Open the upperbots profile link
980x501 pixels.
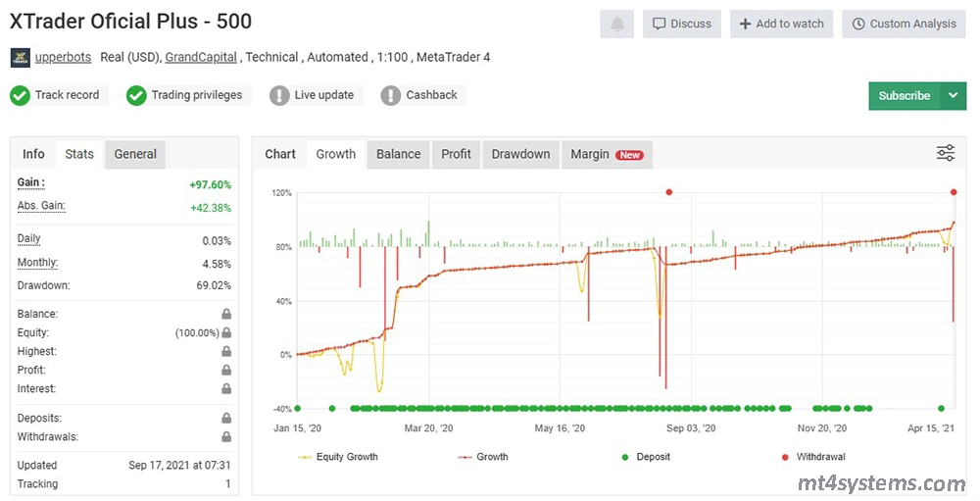63,57
